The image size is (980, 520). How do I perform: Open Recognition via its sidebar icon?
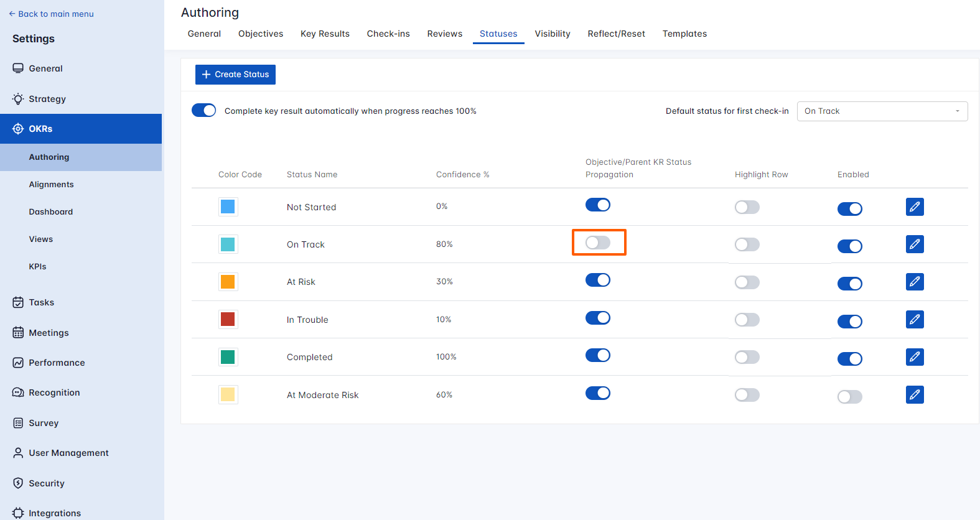(18, 392)
